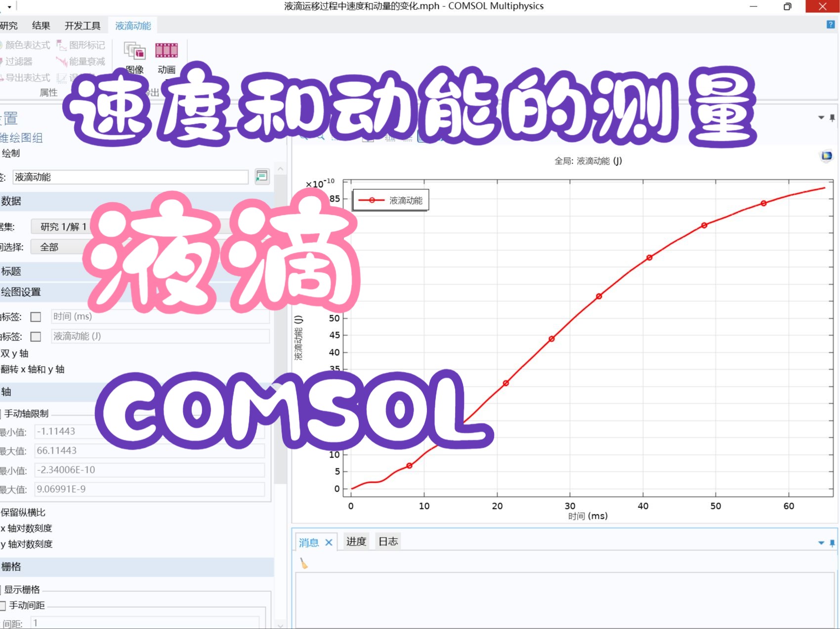Click the 过滤器 ribbon icon
The height and width of the screenshot is (629, 840).
(19, 61)
